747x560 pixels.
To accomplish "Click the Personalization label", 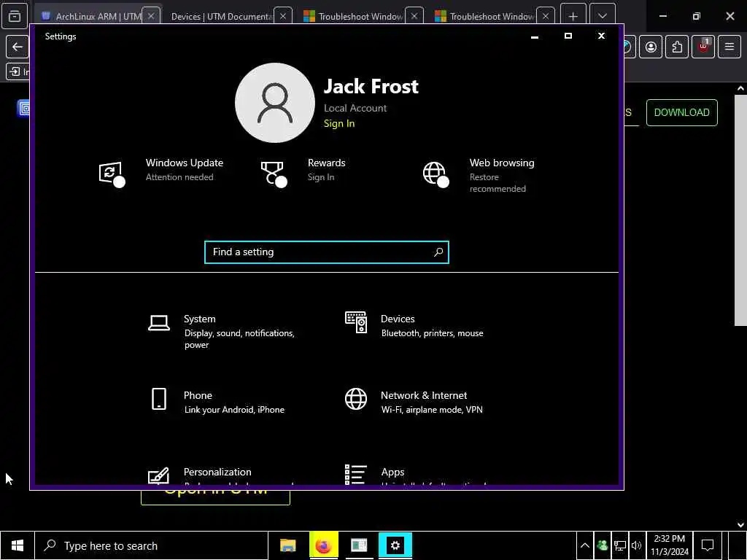I will (217, 472).
